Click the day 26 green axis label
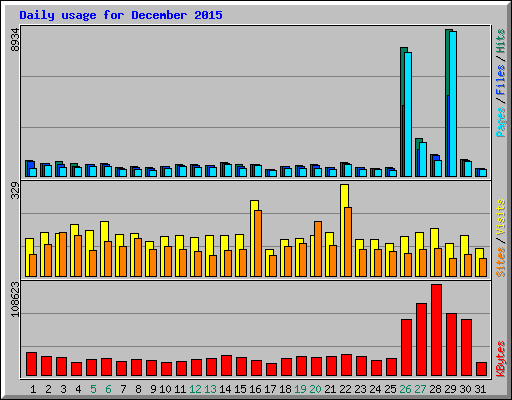The width and height of the screenshot is (512, 400). (x=405, y=389)
